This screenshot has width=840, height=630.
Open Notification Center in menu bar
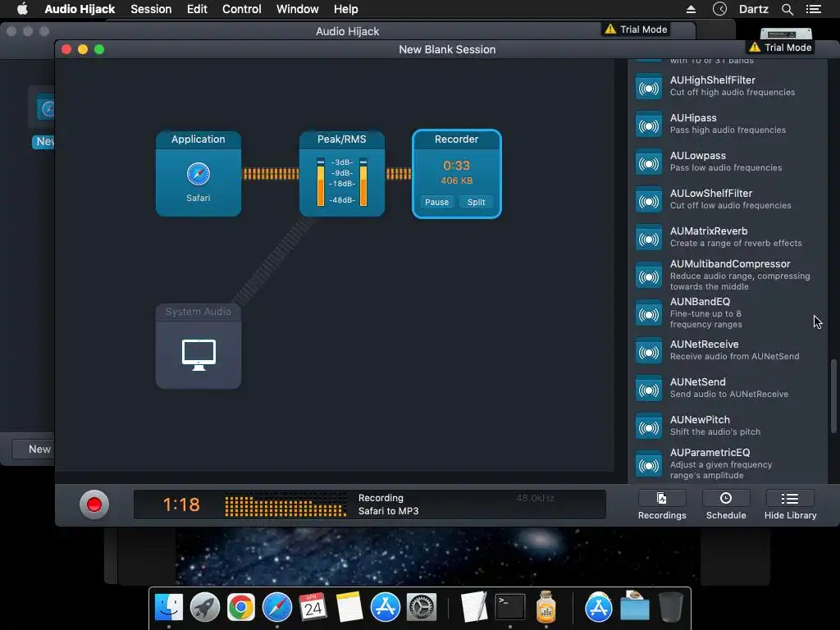(813, 9)
